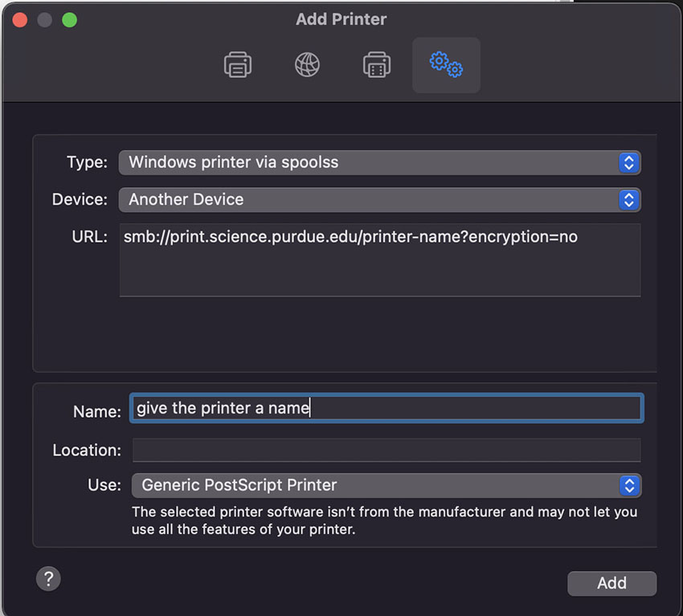Screen dimensions: 683x616
Task: Select the Advanced gears tab icon
Action: 446,65
